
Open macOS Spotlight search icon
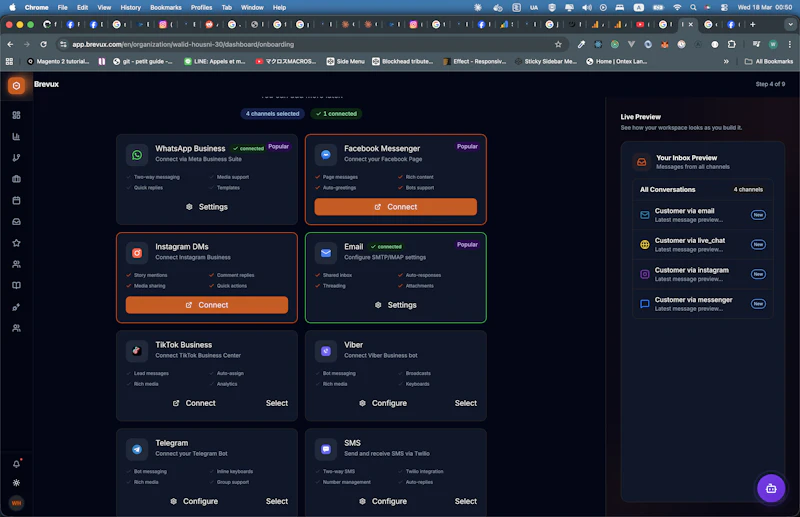693,8
